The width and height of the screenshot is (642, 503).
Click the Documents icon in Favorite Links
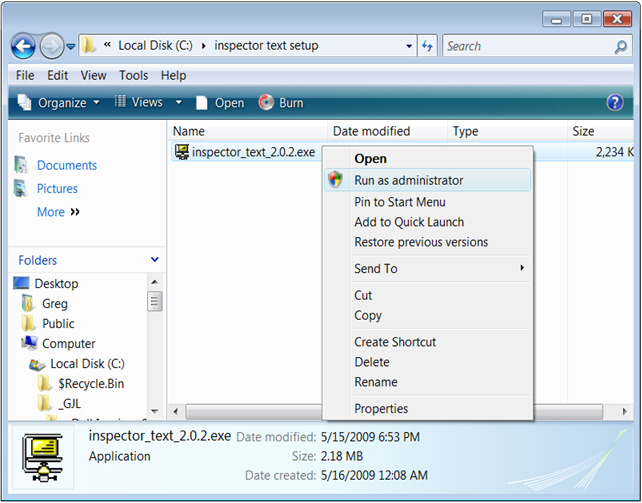[21, 165]
